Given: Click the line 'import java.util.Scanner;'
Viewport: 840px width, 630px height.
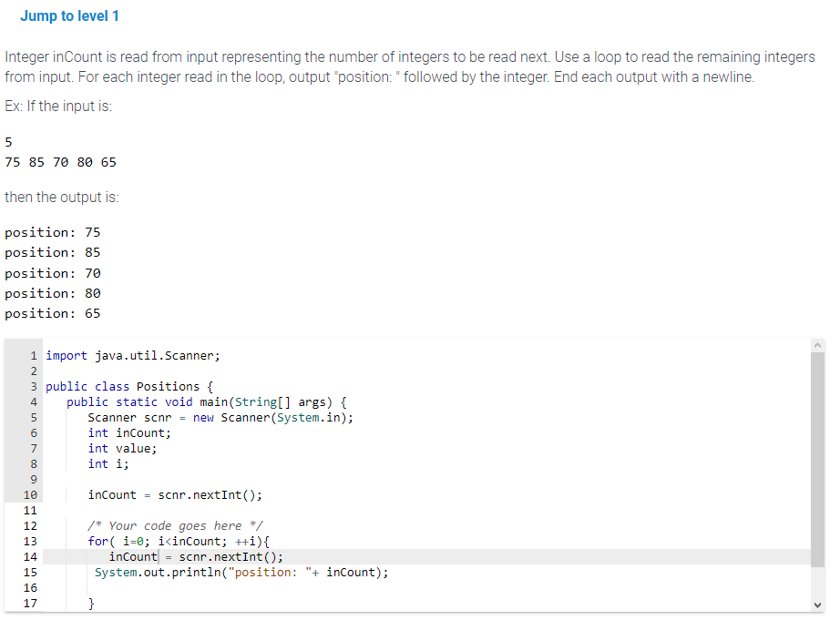Looking at the screenshot, I should [133, 355].
